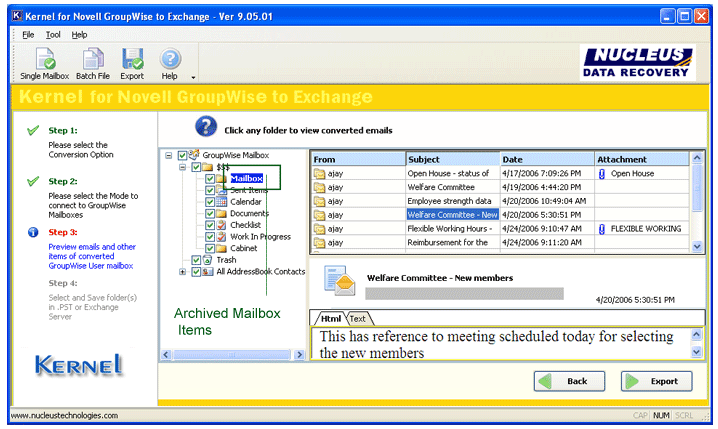This screenshot has height=429, width=718.
Task: Open the Batch File toolbar icon
Action: [93, 59]
